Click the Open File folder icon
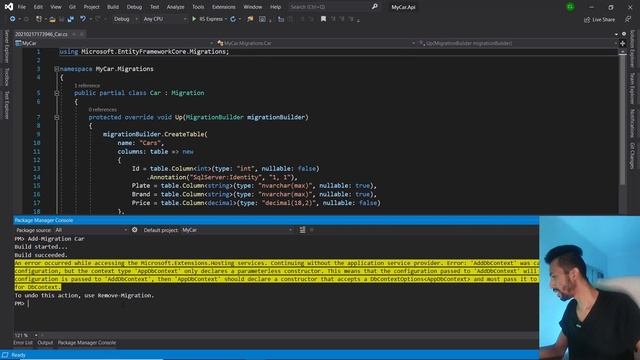640x360 pixels. [x=52, y=19]
